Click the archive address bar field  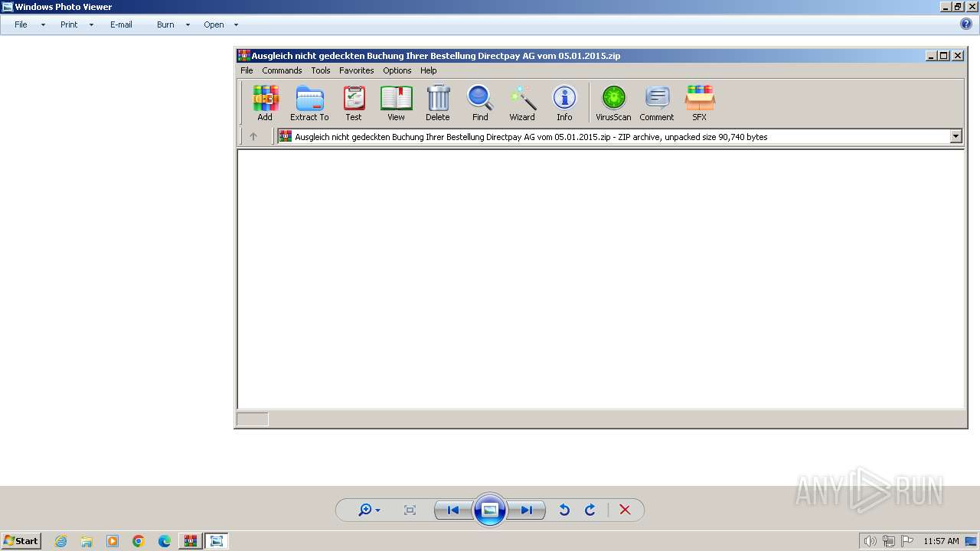click(x=619, y=137)
